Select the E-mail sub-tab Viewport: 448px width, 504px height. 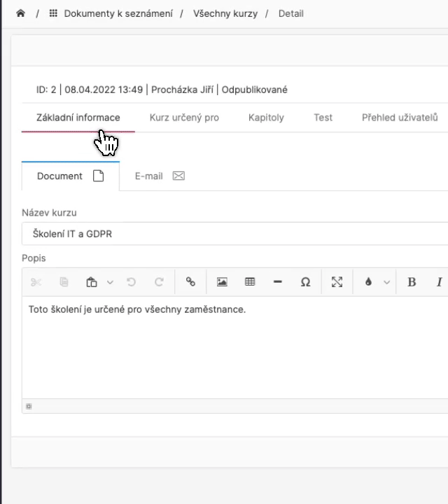tap(159, 176)
